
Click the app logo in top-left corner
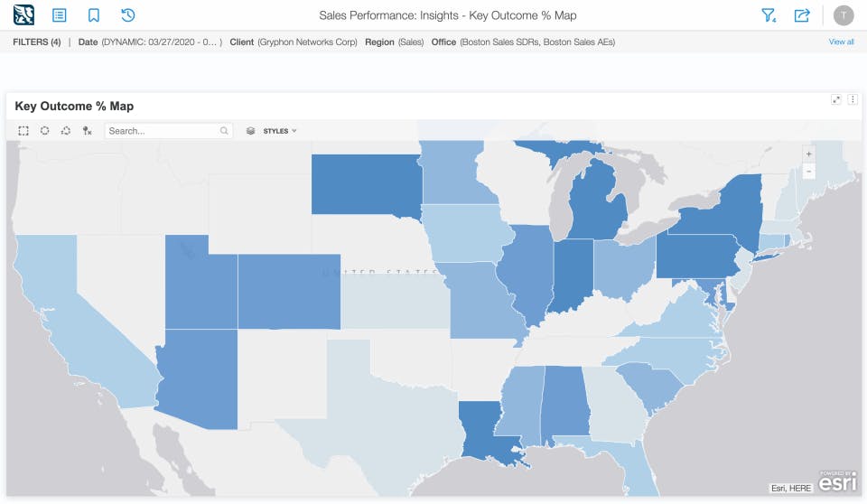[23, 15]
